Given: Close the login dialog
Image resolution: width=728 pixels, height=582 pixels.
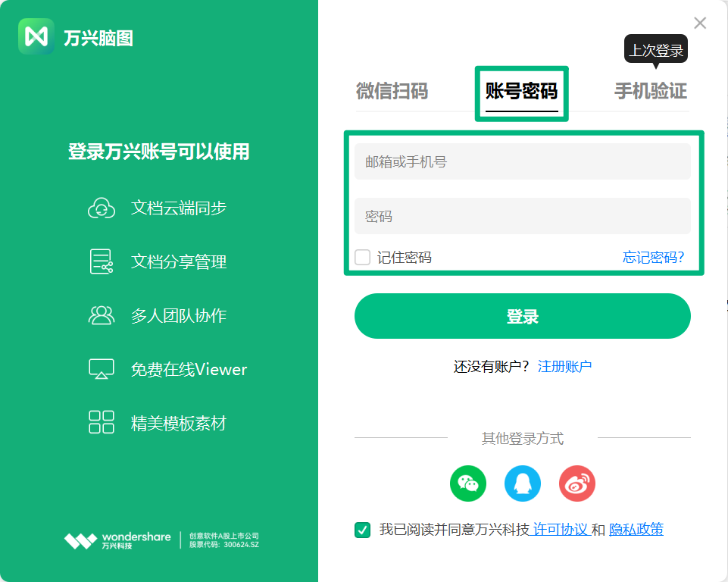Looking at the screenshot, I should click(x=700, y=23).
